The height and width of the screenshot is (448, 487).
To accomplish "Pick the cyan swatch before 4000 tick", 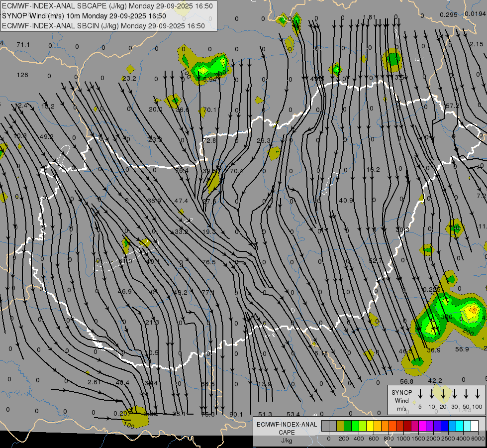I will [x=460, y=426].
